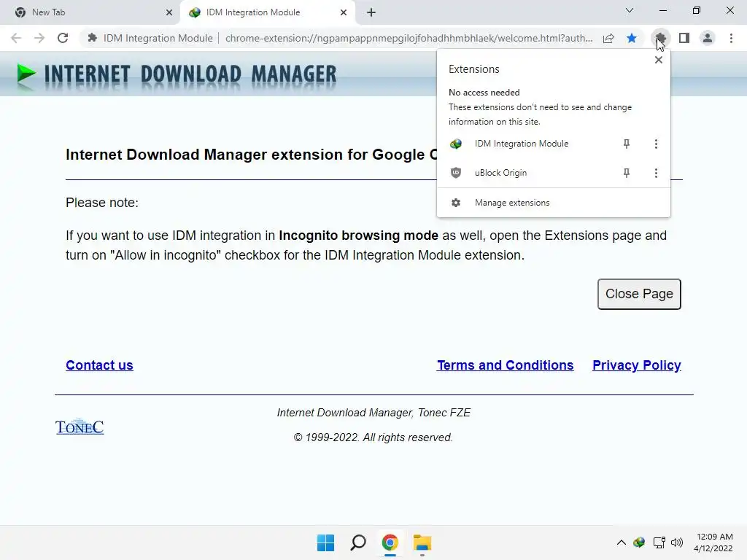Click the IDM icon in system tray
This screenshot has width=747, height=560.
coord(639,542)
